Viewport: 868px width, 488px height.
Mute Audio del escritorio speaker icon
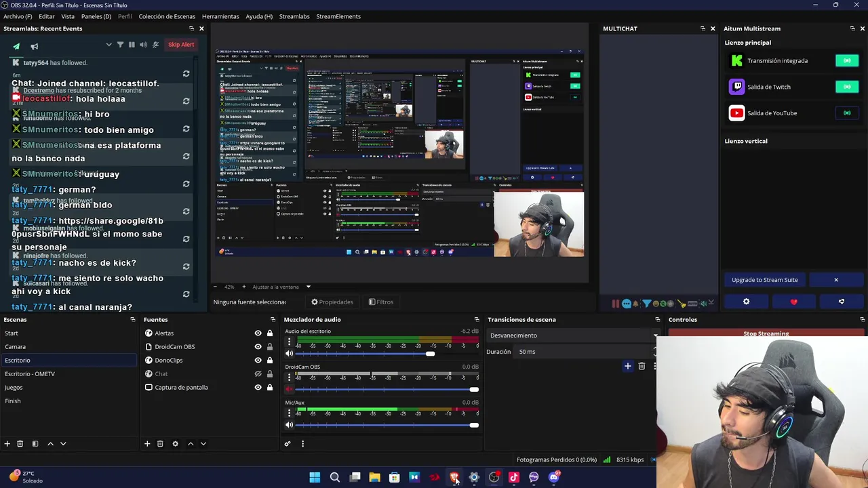[x=289, y=354]
